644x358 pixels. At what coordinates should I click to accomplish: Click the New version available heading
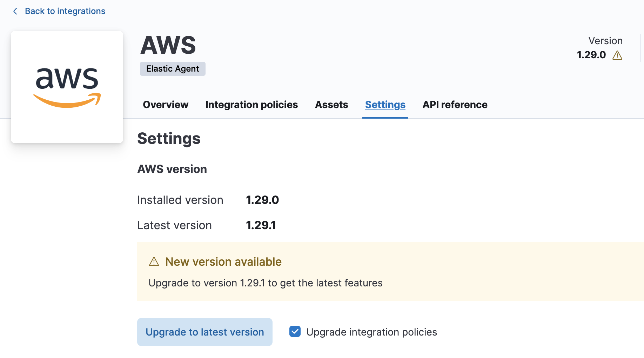pos(223,261)
